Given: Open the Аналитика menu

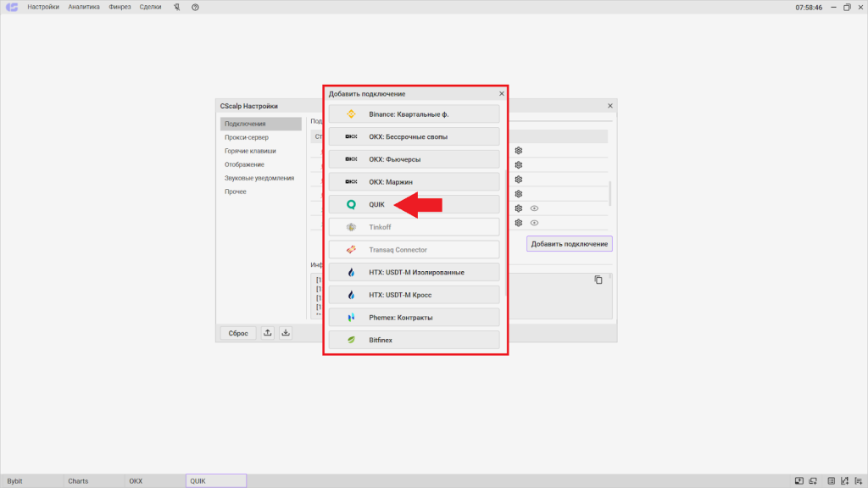Looking at the screenshot, I should pos(84,7).
